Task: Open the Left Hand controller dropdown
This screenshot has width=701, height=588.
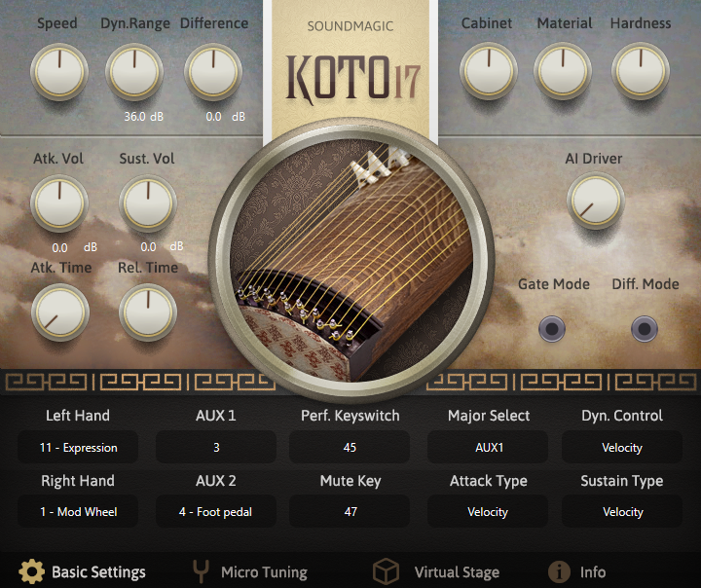Action: [78, 448]
